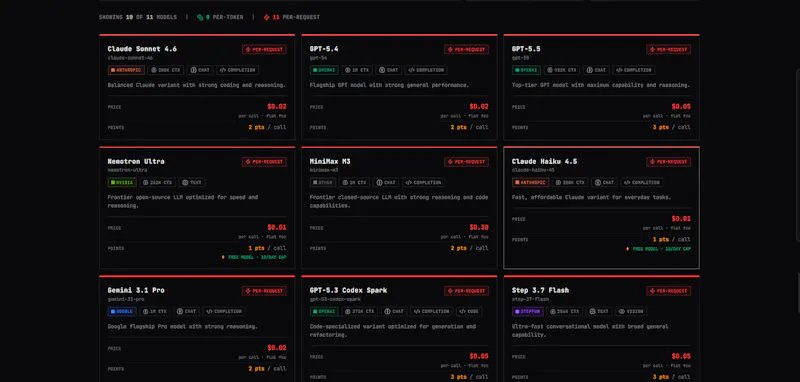Image resolution: width=800 pixels, height=382 pixels.
Task: Click PER-REQUEST badge on Nemotron Ultra card
Action: coord(264,162)
